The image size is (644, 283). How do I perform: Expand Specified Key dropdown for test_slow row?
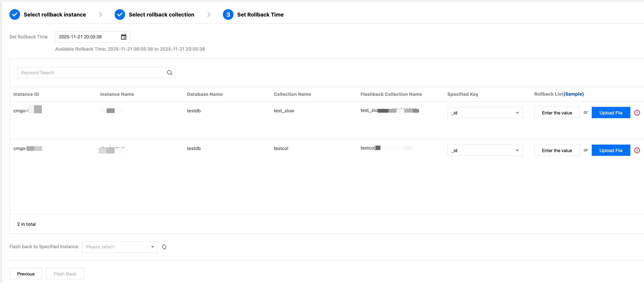(484, 113)
